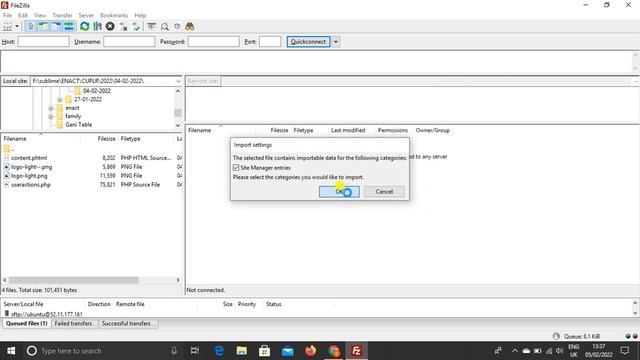640x360 pixels.
Task: Switch to the Successful transfers tab
Action: pyautogui.click(x=126, y=323)
